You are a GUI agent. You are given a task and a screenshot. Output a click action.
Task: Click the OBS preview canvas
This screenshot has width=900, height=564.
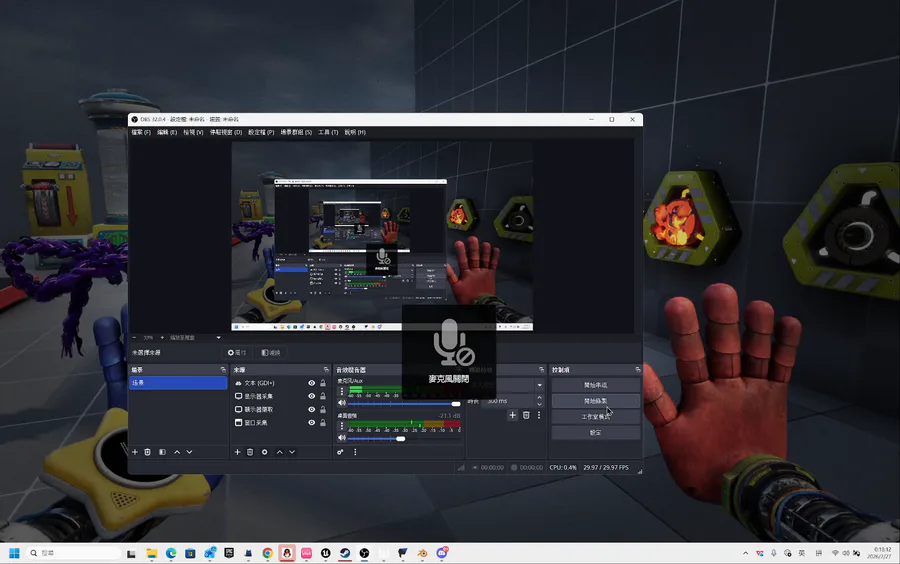pos(382,236)
